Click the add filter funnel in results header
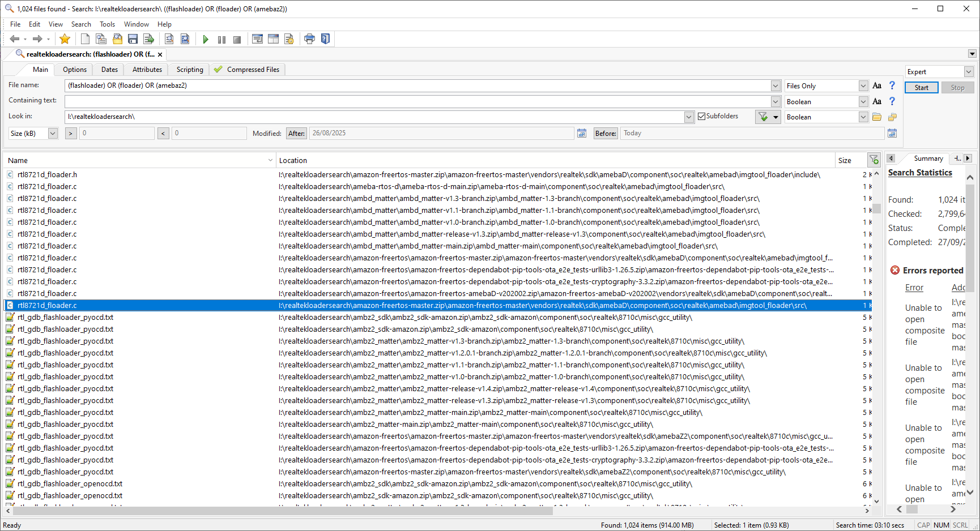Viewport: 980px width, 531px height. click(874, 160)
